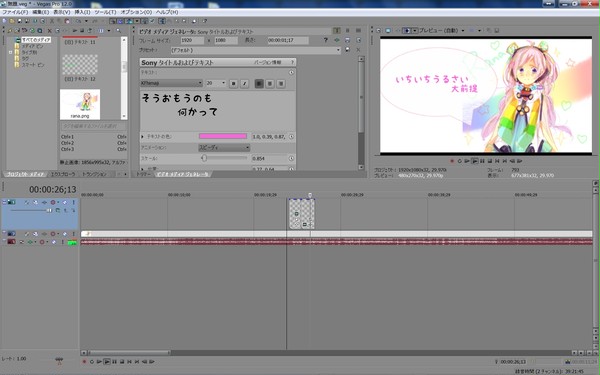Save preview snapshot to file
This screenshot has width=600, height=375.
(497, 30)
